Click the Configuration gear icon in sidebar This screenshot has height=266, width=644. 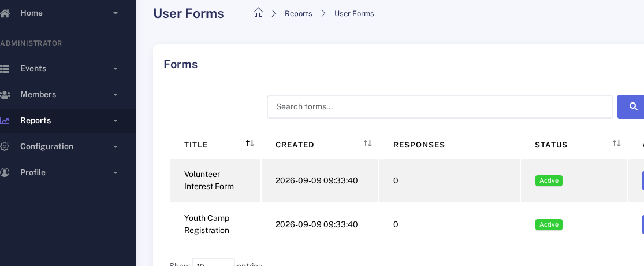pyautogui.click(x=5, y=146)
